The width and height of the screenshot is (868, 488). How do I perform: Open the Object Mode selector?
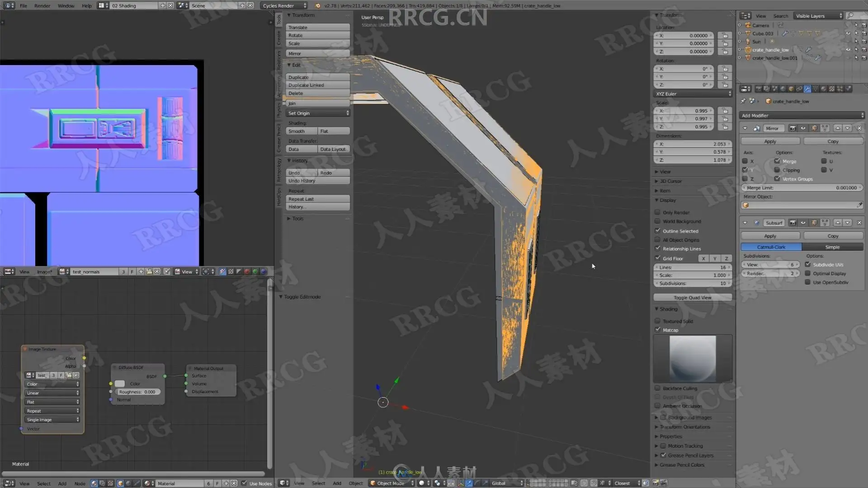point(392,483)
